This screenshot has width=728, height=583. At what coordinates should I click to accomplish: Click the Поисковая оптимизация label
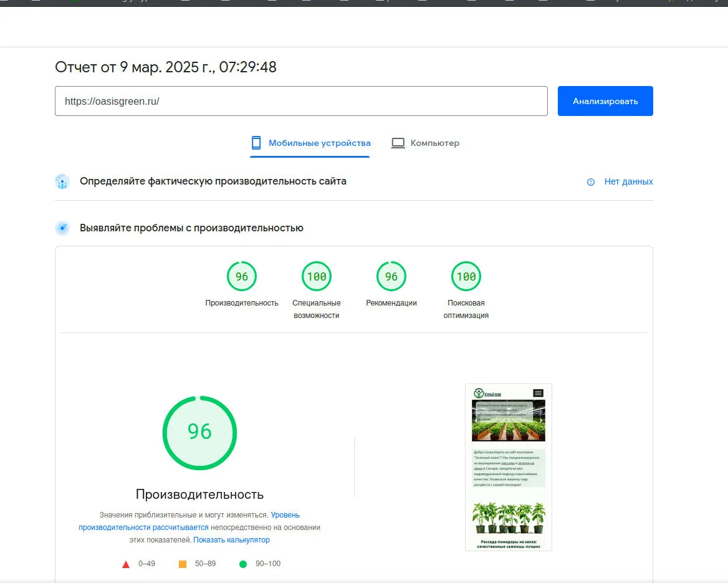466,309
